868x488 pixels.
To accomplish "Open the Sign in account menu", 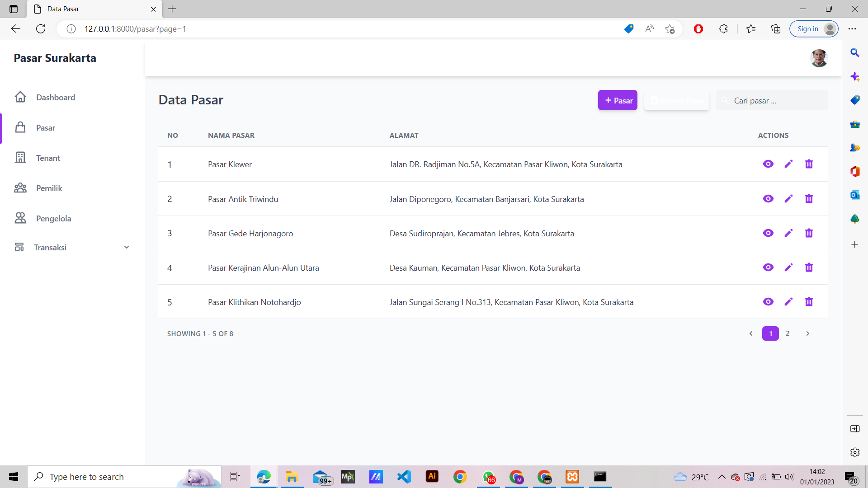I will tap(814, 28).
